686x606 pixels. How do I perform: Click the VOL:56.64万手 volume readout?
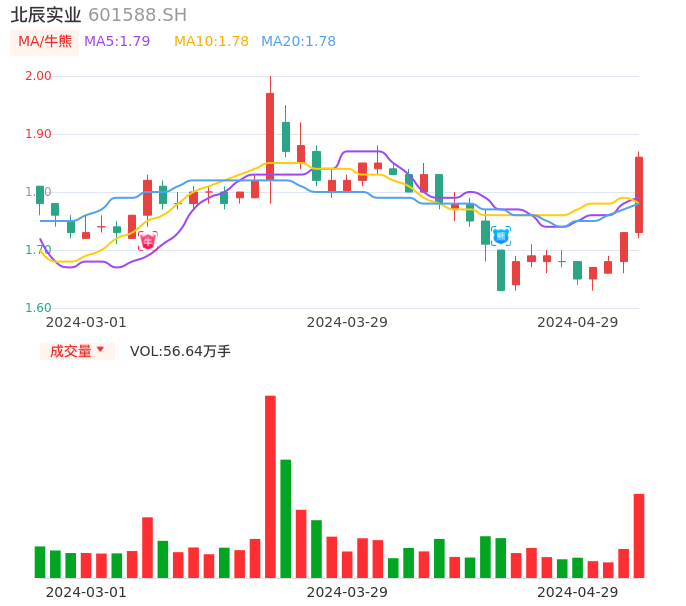point(180,351)
